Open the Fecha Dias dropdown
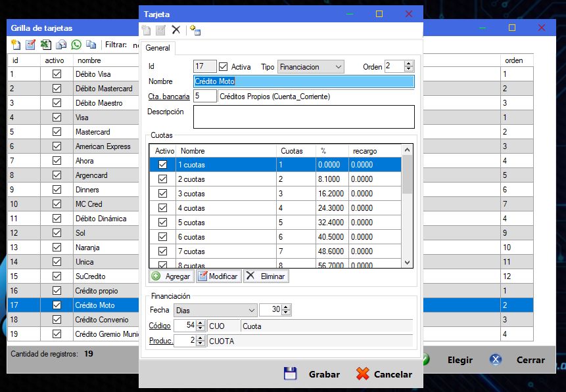Screen dimensions: 566x392 [x=215, y=311]
